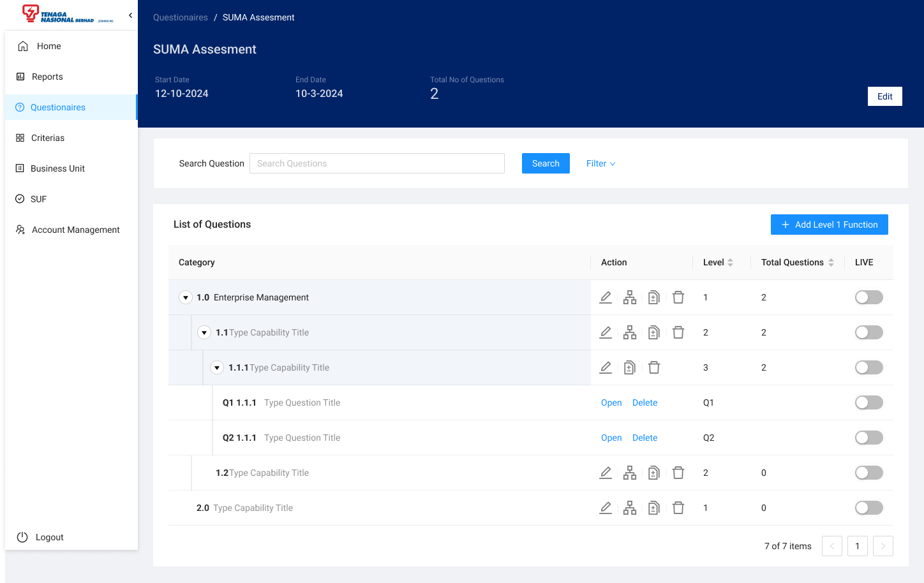
Task: Click Add Level 1 Function button
Action: tap(830, 225)
